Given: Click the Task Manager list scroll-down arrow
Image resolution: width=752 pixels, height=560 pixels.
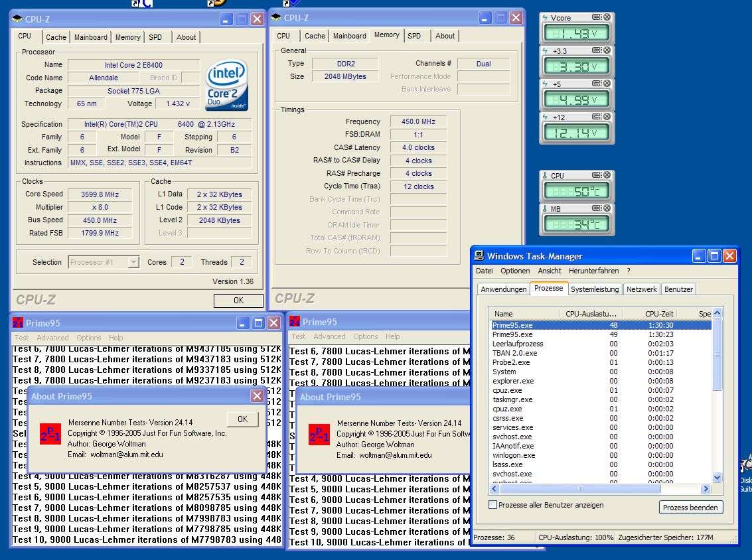Looking at the screenshot, I should pos(717,478).
